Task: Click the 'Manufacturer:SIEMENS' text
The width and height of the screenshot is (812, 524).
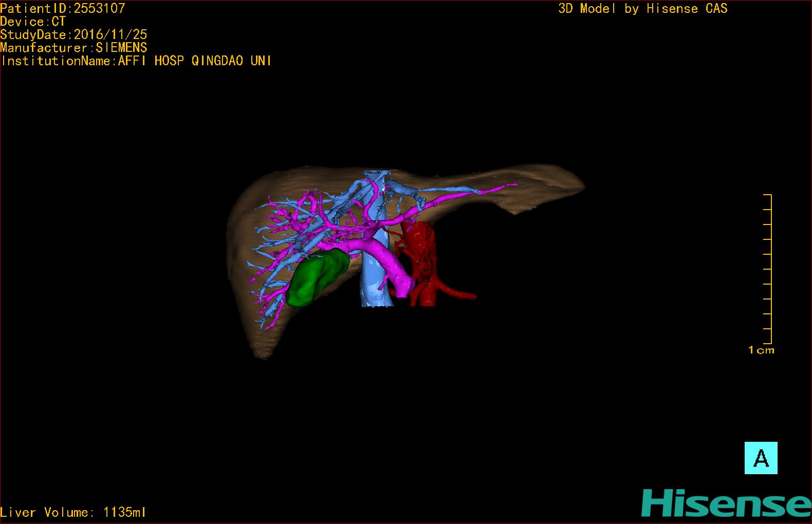Action: click(73, 48)
